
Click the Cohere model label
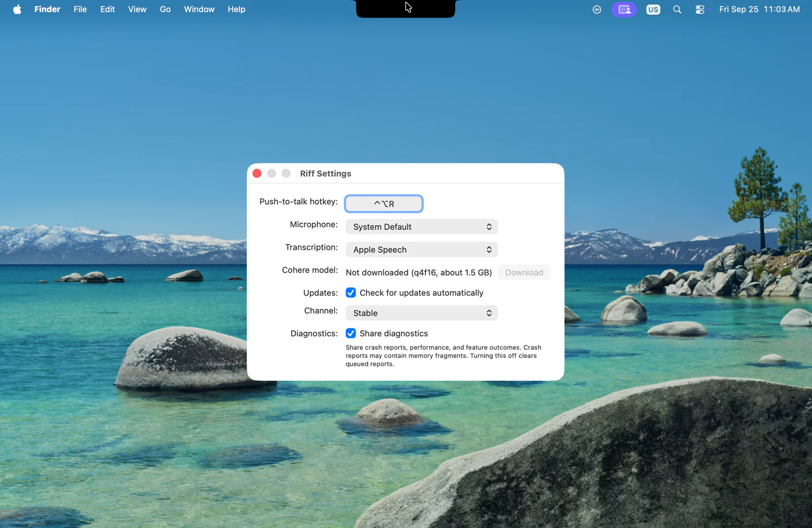tap(310, 270)
